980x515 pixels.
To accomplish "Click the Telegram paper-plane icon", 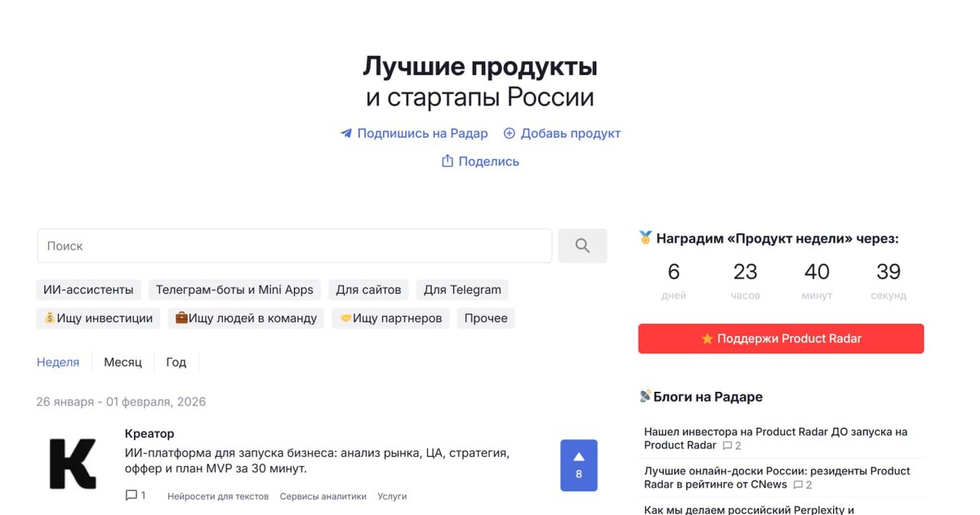I will coord(346,133).
